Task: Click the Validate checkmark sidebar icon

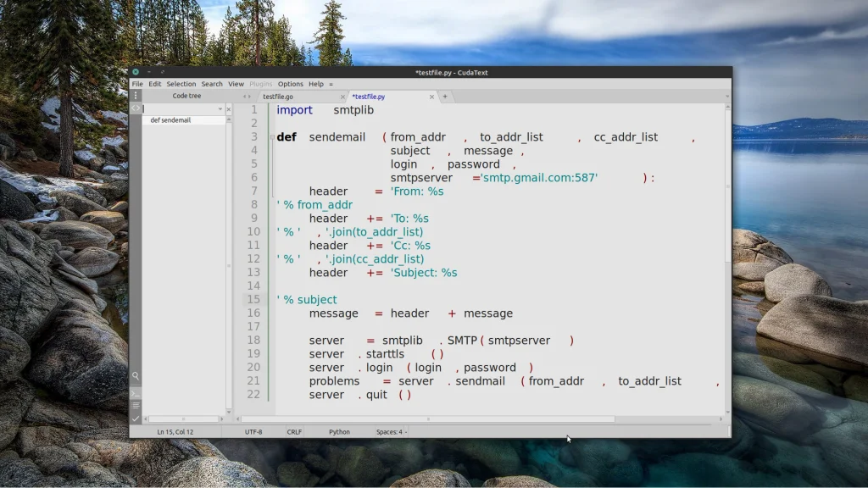Action: coord(136,419)
